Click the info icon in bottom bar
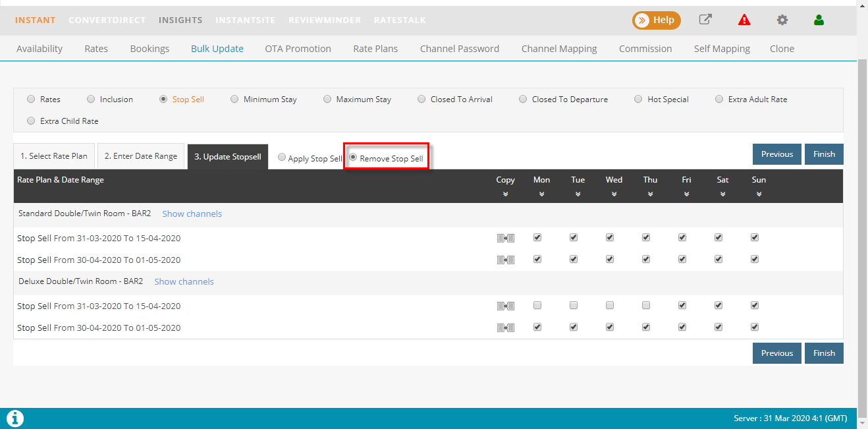This screenshot has height=429, width=868. pos(14,418)
